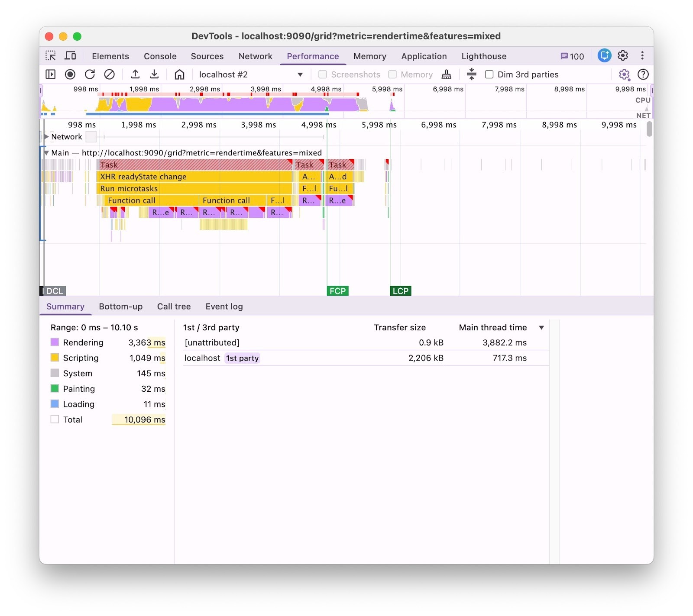Toggle the Total checkbox in Summary

pyautogui.click(x=55, y=419)
